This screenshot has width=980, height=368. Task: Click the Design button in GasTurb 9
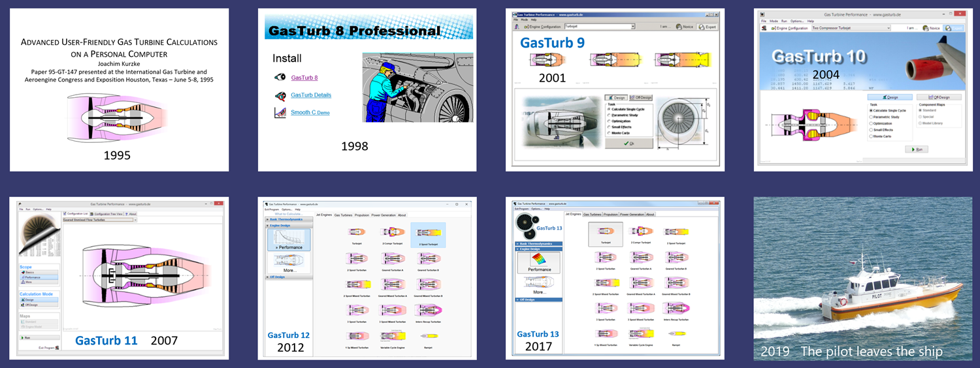tap(615, 98)
